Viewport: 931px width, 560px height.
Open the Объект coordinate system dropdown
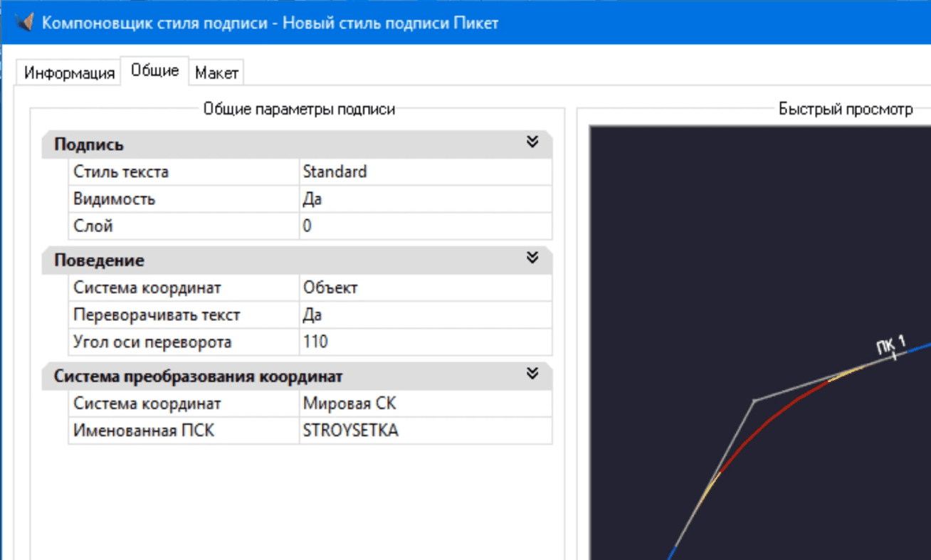424,287
